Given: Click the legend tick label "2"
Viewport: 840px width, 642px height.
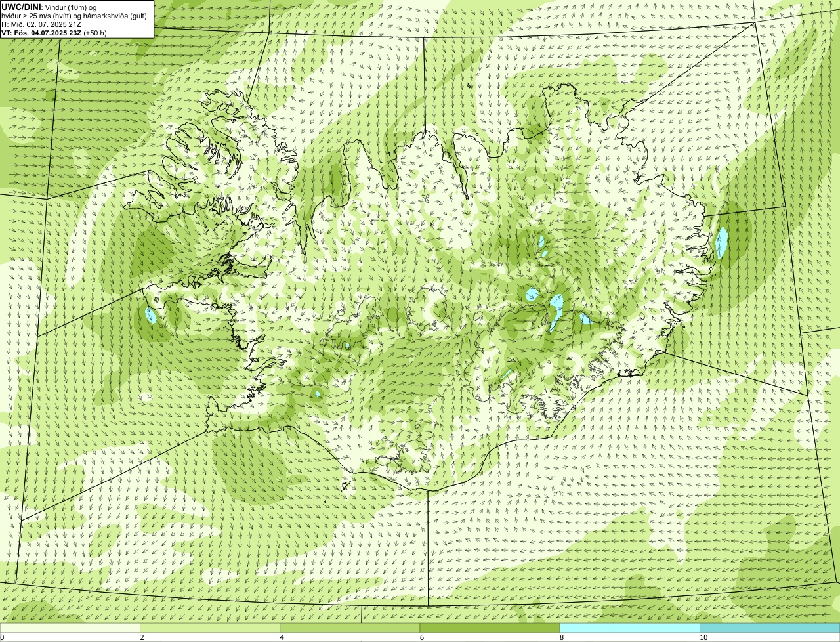Looking at the screenshot, I should 142,637.
